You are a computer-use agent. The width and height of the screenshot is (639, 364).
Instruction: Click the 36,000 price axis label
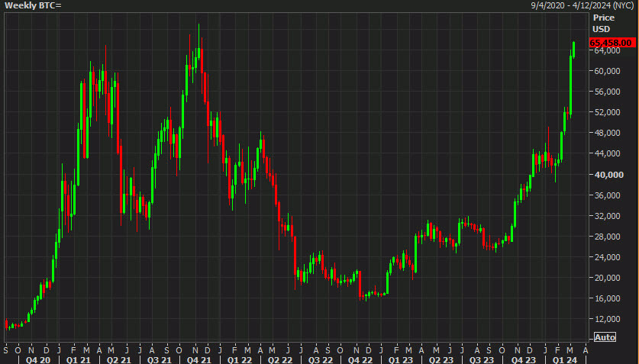pyautogui.click(x=607, y=195)
